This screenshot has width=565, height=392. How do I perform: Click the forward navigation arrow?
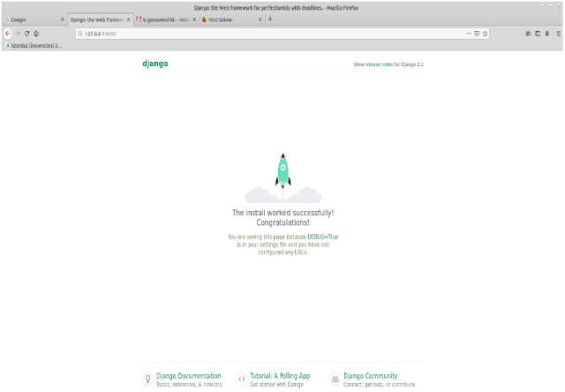point(18,34)
